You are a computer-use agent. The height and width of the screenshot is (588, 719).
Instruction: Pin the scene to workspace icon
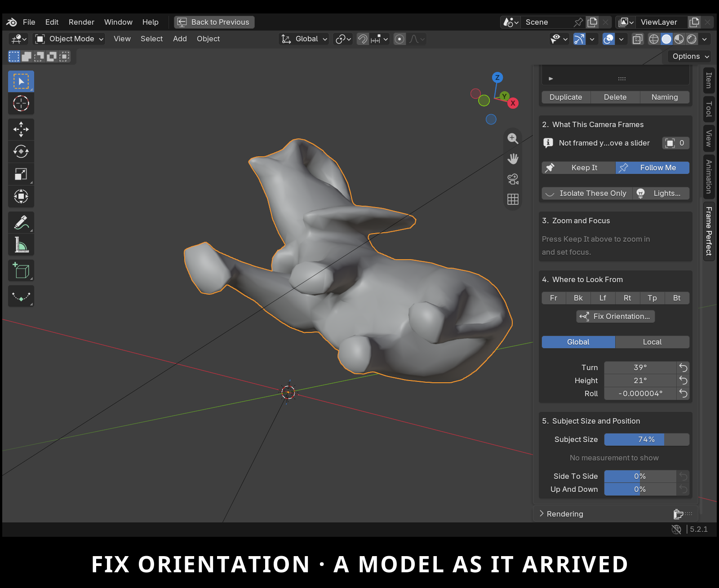pyautogui.click(x=578, y=22)
